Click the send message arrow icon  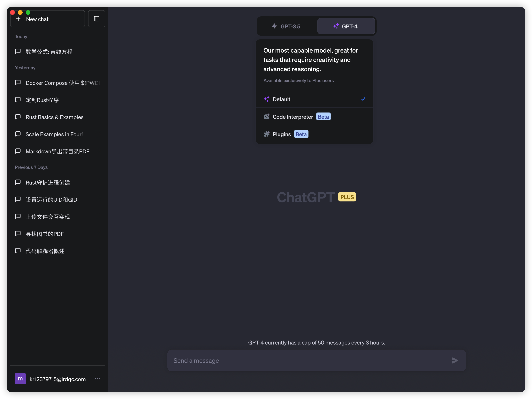pyautogui.click(x=455, y=360)
